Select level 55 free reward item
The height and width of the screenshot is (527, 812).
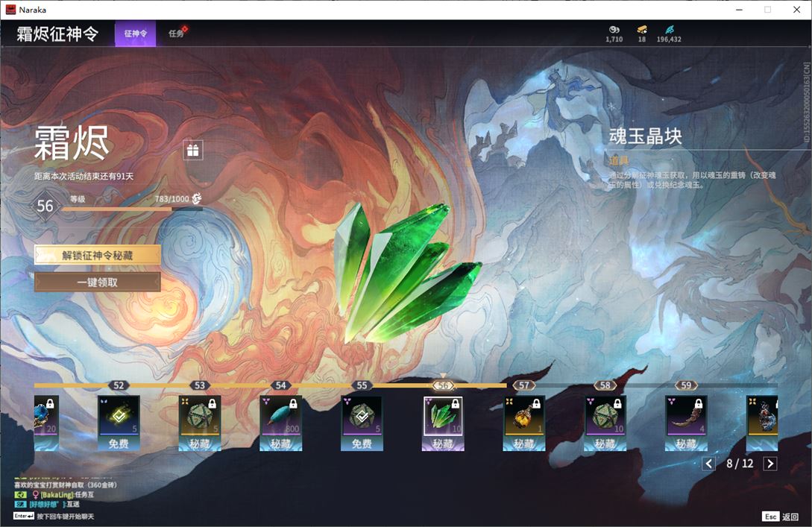pyautogui.click(x=362, y=423)
